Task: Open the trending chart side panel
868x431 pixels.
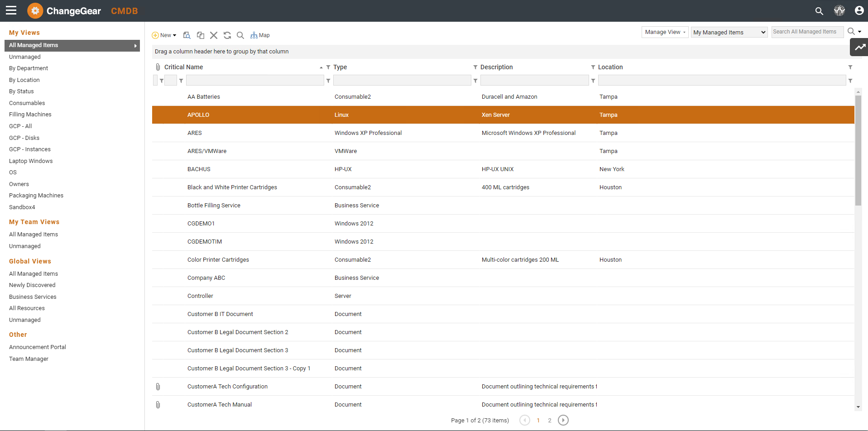Action: 859,47
